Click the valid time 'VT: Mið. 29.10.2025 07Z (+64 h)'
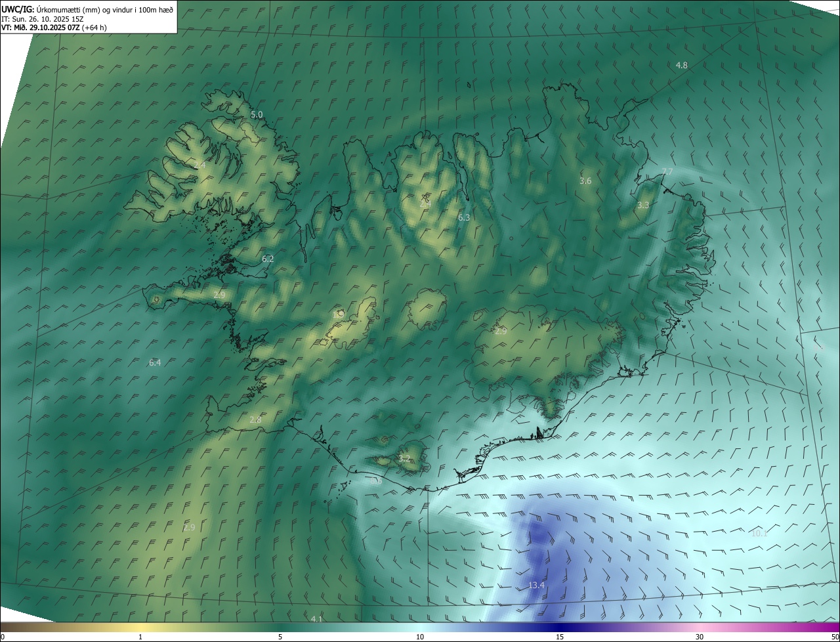The image size is (840, 642). (x=54, y=28)
